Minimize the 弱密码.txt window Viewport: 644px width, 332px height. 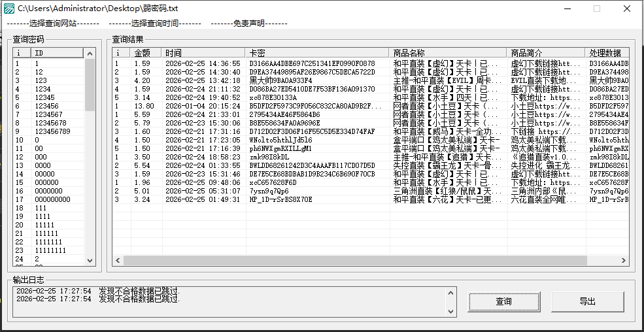click(x=568, y=8)
